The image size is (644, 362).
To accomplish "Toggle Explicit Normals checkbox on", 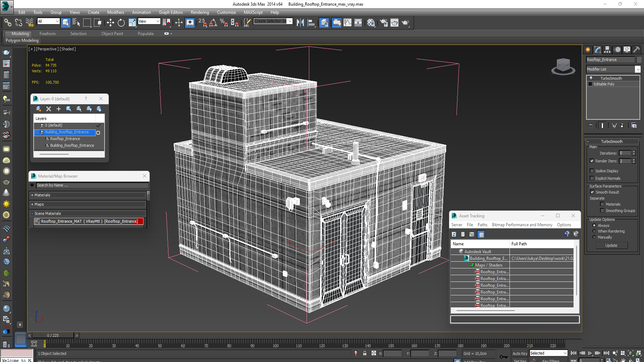I will point(592,178).
